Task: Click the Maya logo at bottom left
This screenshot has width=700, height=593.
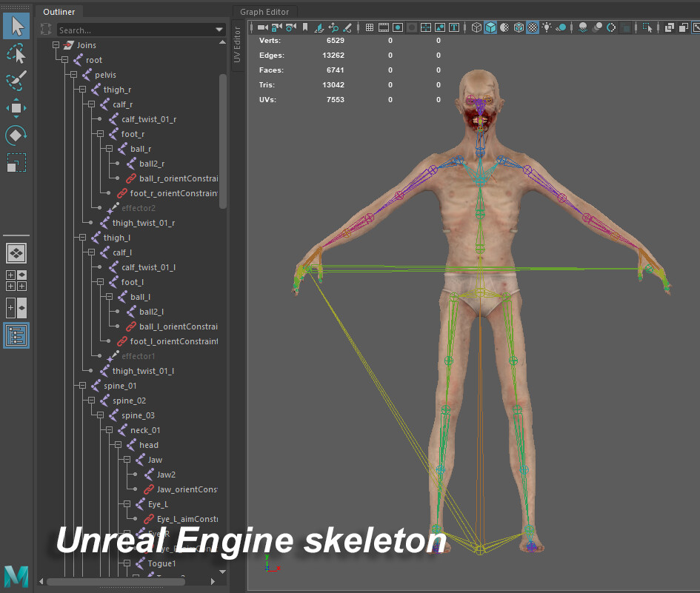Action: 16,576
